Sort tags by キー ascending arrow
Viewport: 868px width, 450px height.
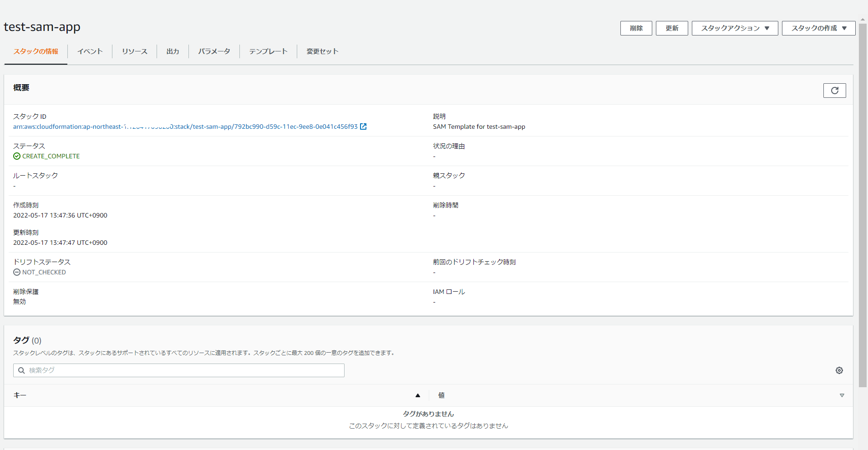(x=418, y=395)
